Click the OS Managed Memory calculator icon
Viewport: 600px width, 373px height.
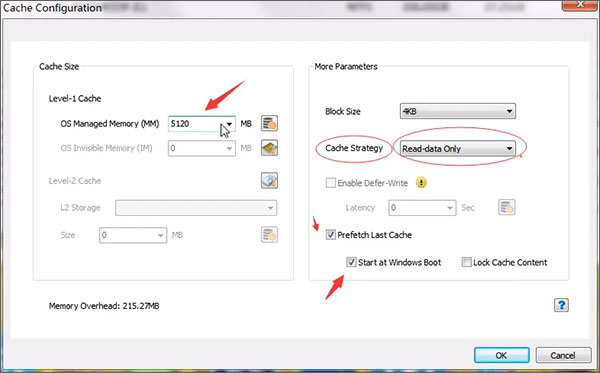(269, 124)
